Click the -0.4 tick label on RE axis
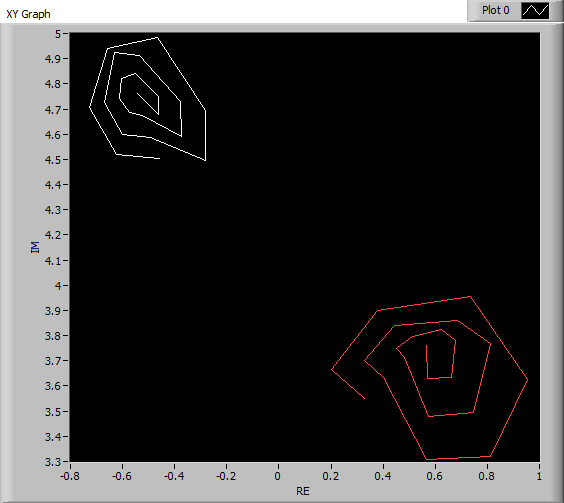 (174, 476)
